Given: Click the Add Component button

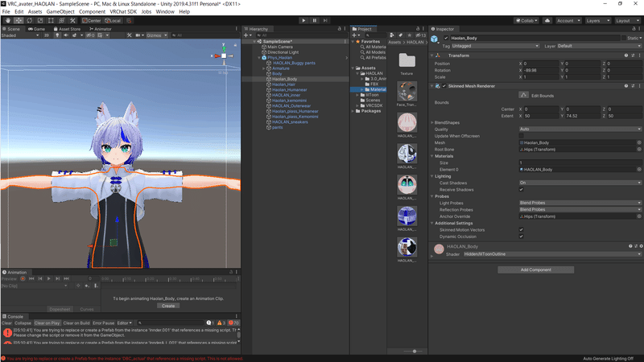Looking at the screenshot, I should (535, 269).
